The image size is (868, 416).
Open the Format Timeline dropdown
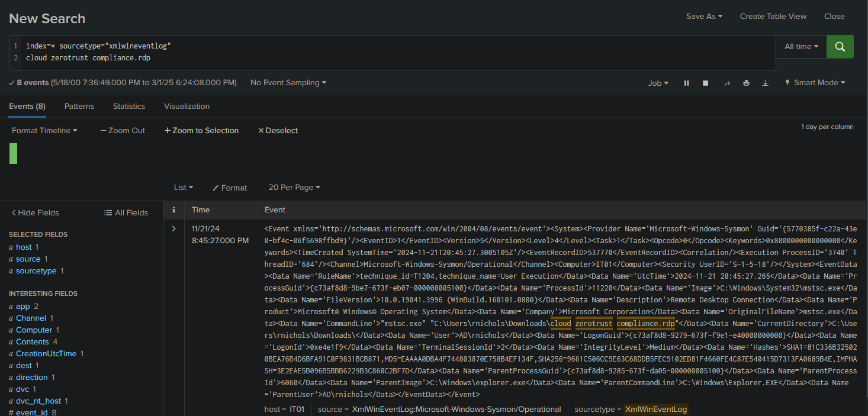pos(44,130)
